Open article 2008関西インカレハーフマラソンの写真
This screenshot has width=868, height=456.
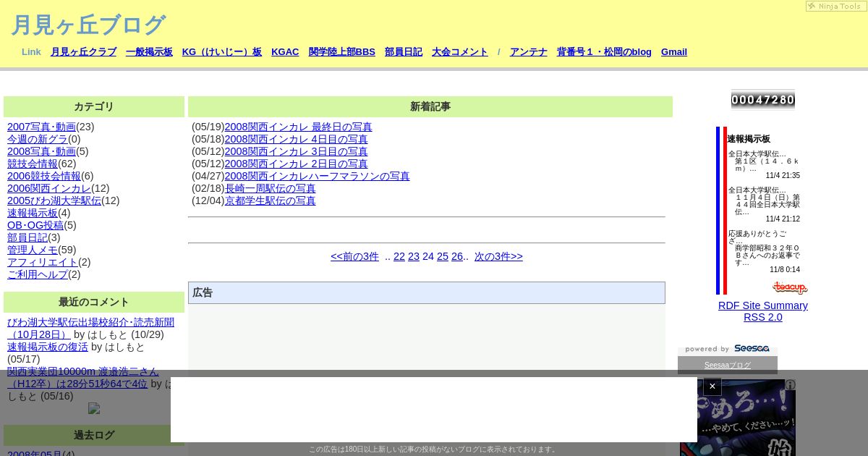click(317, 176)
